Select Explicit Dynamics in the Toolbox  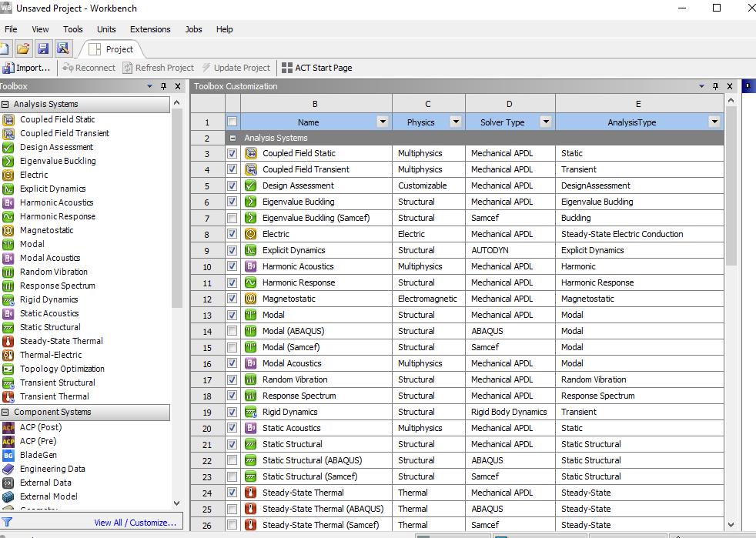(52, 189)
